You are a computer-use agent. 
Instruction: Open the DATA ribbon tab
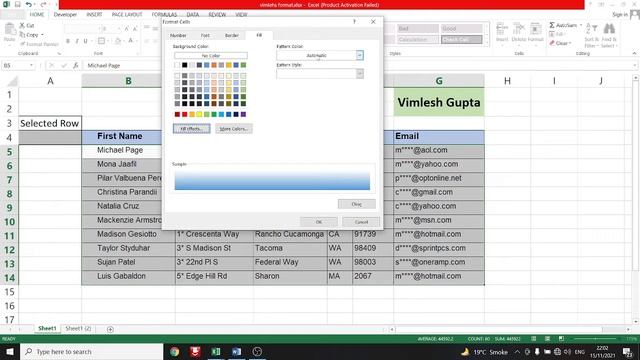(193, 14)
